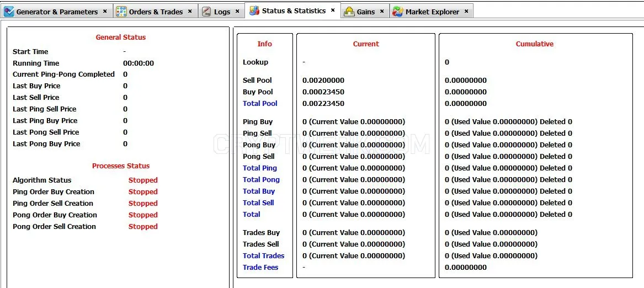Click the Pong Order Sell Creation Stopped value
Viewport: 644px width, 288px height.
click(x=143, y=226)
